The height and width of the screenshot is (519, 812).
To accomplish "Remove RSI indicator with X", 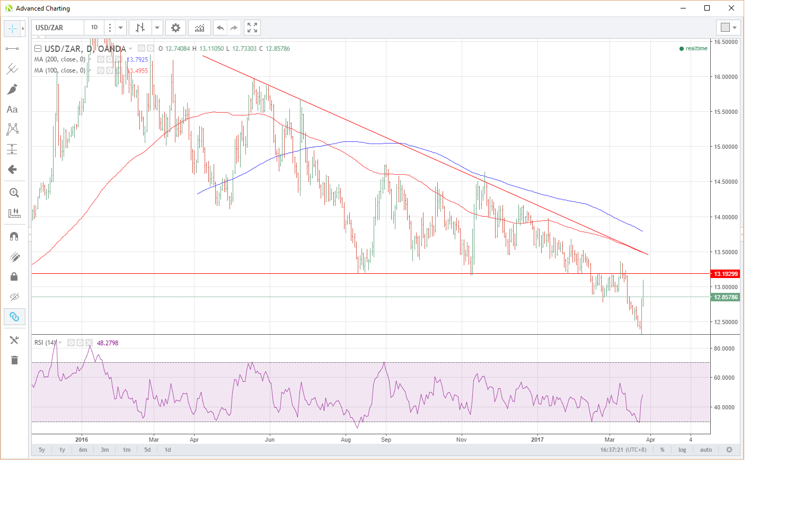I will pyautogui.click(x=89, y=343).
